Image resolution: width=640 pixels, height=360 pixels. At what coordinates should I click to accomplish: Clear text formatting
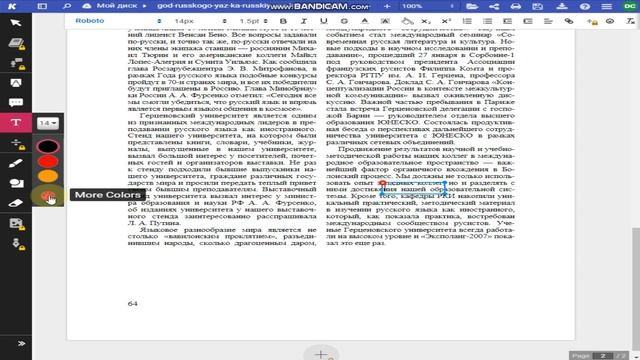point(631,21)
